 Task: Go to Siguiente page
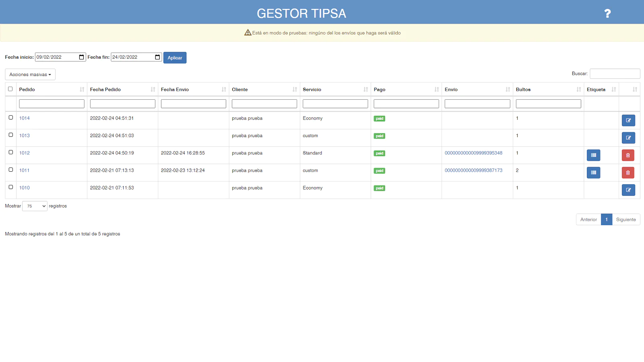(626, 220)
